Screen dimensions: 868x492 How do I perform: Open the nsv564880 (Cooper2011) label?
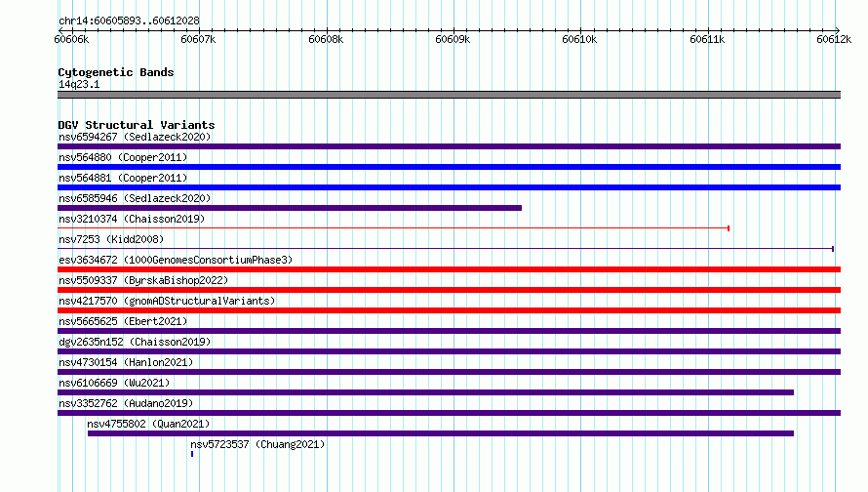tap(123, 157)
